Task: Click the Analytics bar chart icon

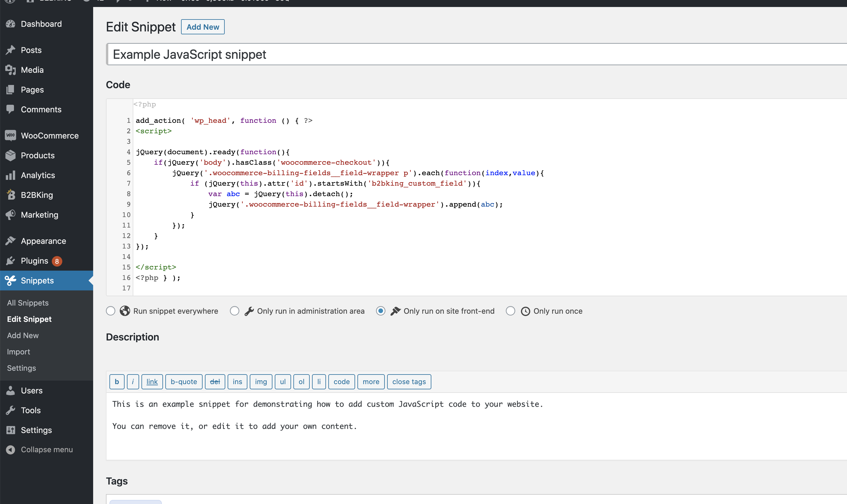Action: click(10, 175)
